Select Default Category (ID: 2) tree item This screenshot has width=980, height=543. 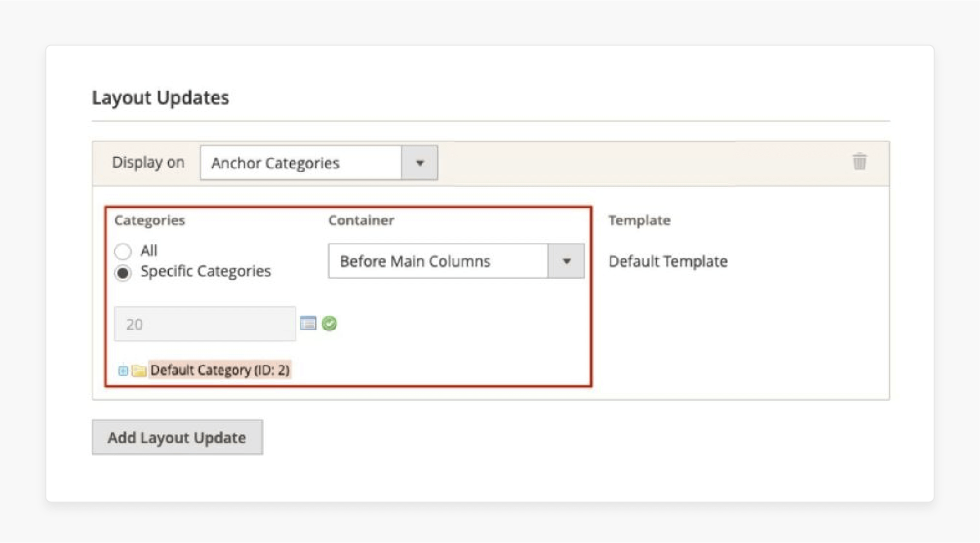click(x=220, y=370)
